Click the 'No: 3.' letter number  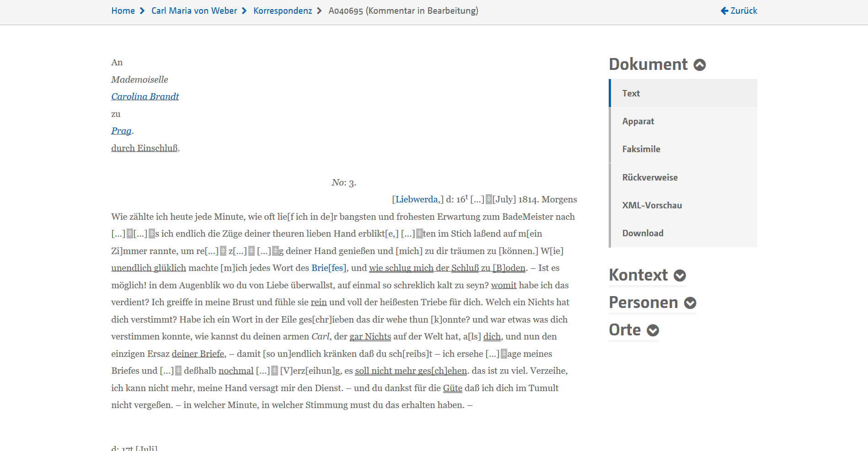[344, 182]
